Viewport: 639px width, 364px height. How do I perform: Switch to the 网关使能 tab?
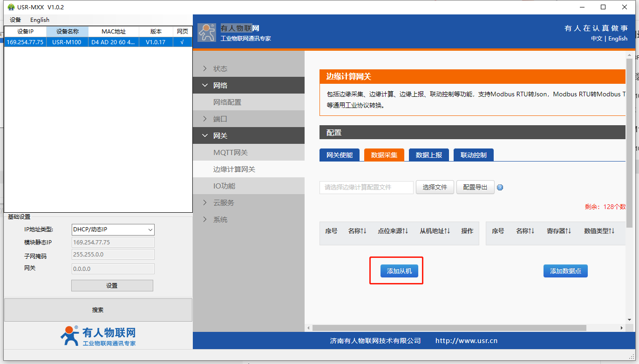[x=340, y=155]
